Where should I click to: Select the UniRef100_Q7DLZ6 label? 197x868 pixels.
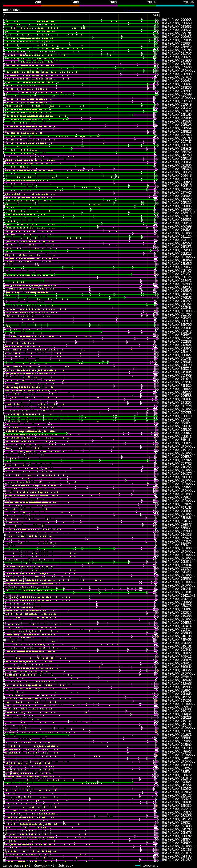177,172
